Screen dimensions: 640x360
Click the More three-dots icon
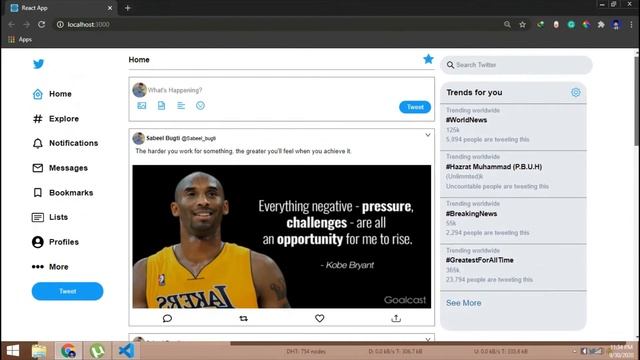tap(38, 267)
